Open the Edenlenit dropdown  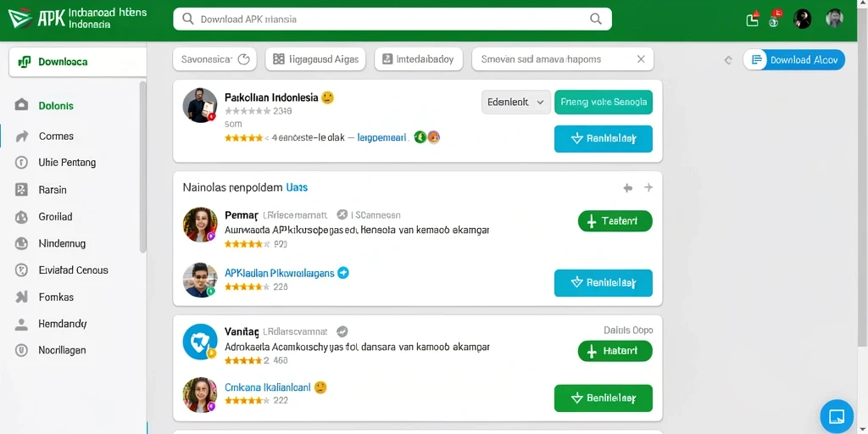[x=516, y=102]
